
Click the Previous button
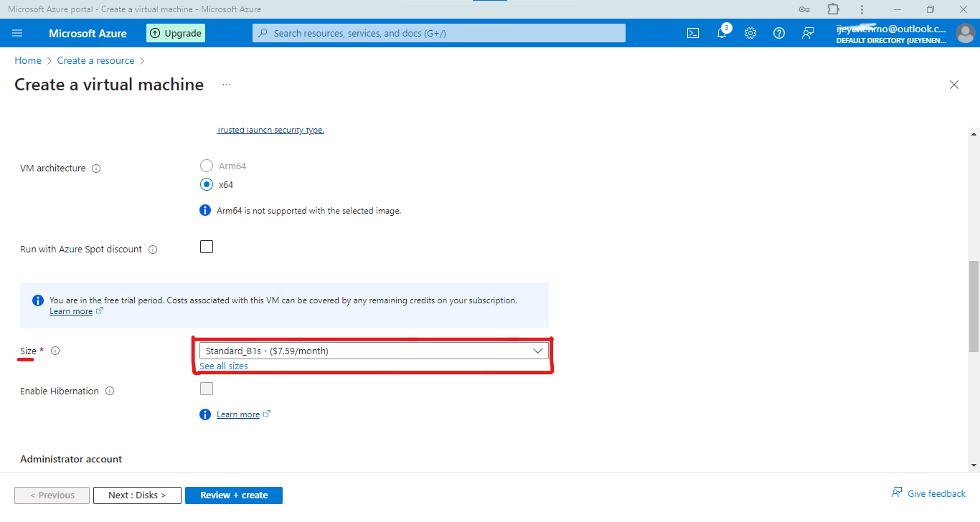(x=52, y=495)
